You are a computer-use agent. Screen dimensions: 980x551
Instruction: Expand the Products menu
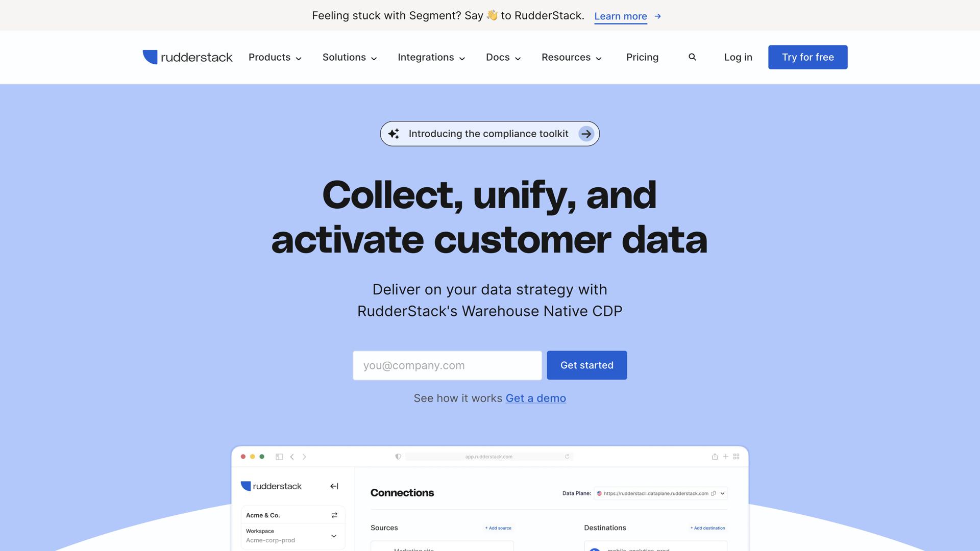click(275, 57)
